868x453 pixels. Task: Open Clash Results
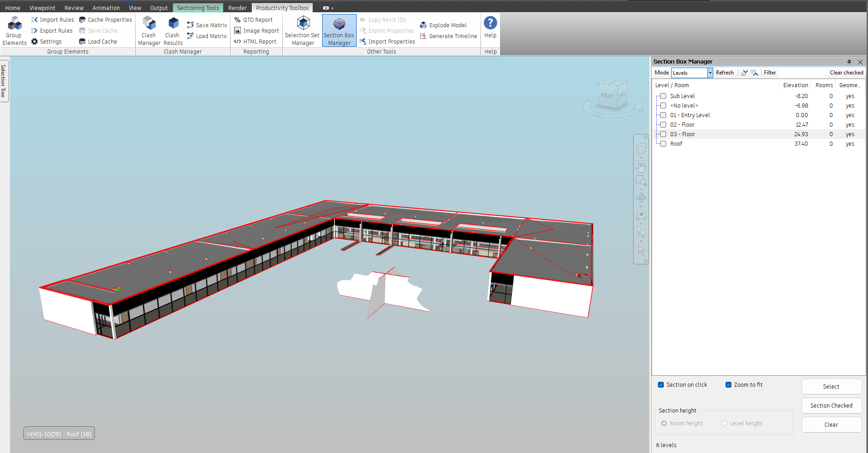pos(173,30)
